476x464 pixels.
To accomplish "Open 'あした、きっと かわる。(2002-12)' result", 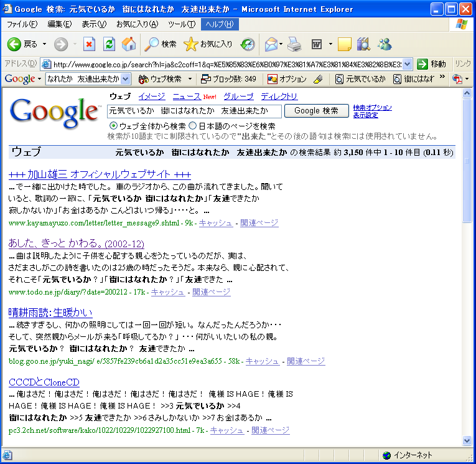I will 76,244.
